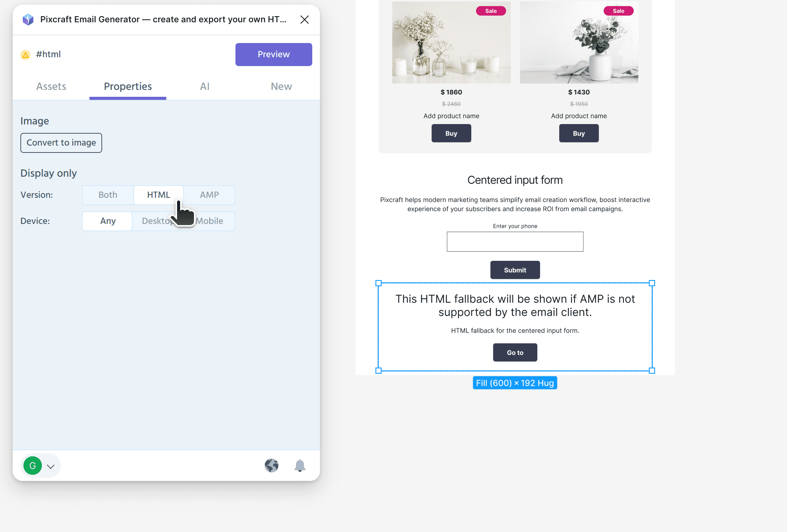Viewport: 787px width, 532px height.
Task: Select the HTML version toggle
Action: point(159,195)
